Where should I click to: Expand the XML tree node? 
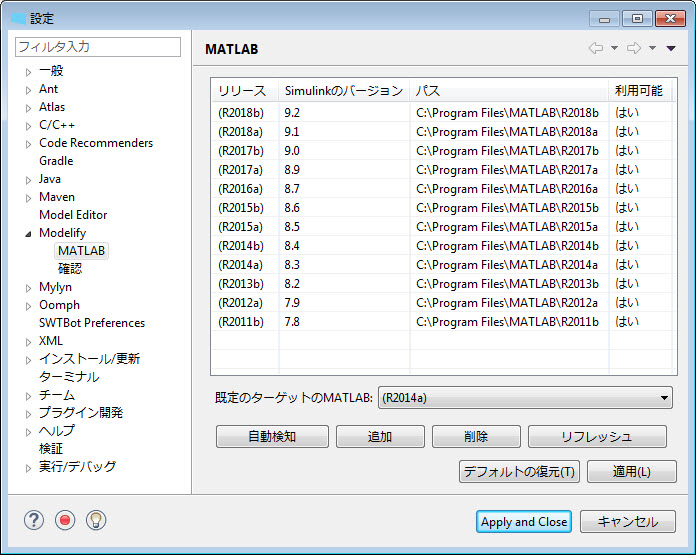click(28, 342)
